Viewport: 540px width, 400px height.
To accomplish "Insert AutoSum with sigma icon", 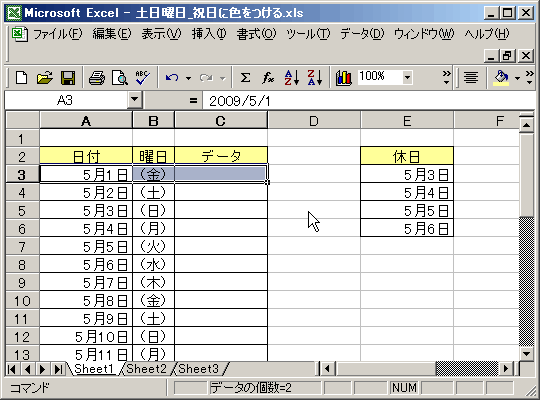I will point(245,78).
